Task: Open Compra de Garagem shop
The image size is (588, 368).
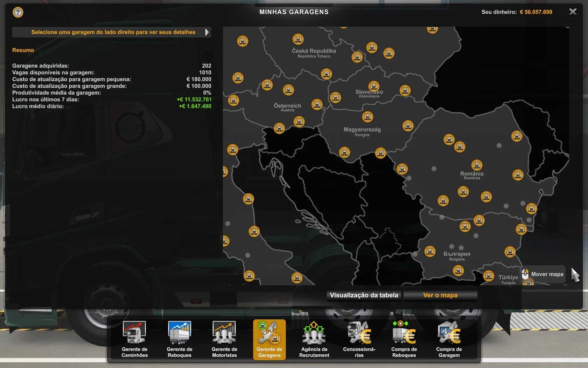Action: (449, 339)
